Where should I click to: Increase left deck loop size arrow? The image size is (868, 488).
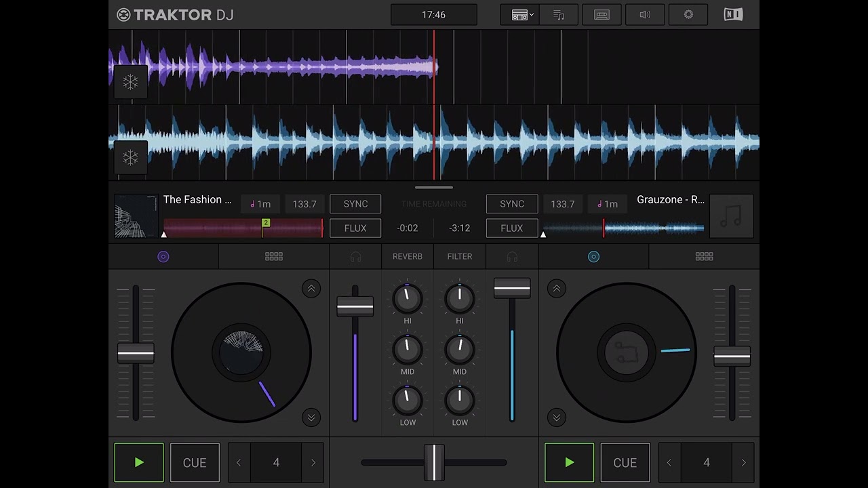tap(313, 463)
